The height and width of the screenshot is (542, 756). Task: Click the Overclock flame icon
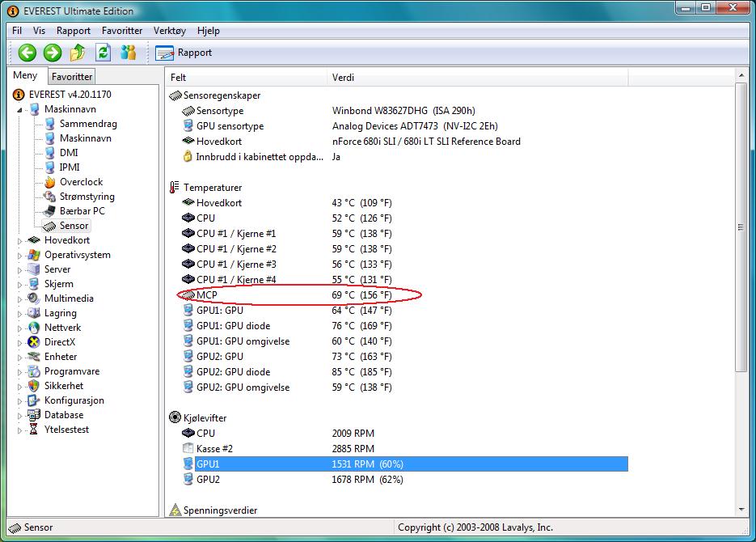pyautogui.click(x=49, y=182)
